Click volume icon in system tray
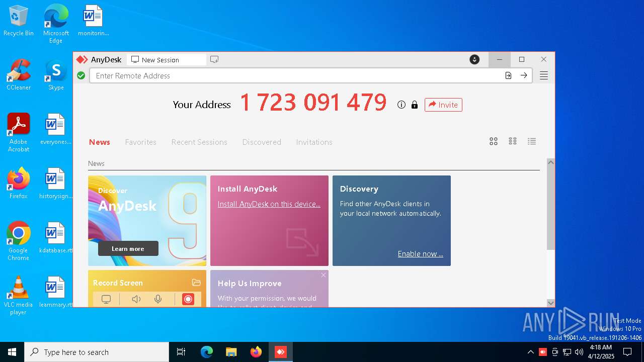 579,352
